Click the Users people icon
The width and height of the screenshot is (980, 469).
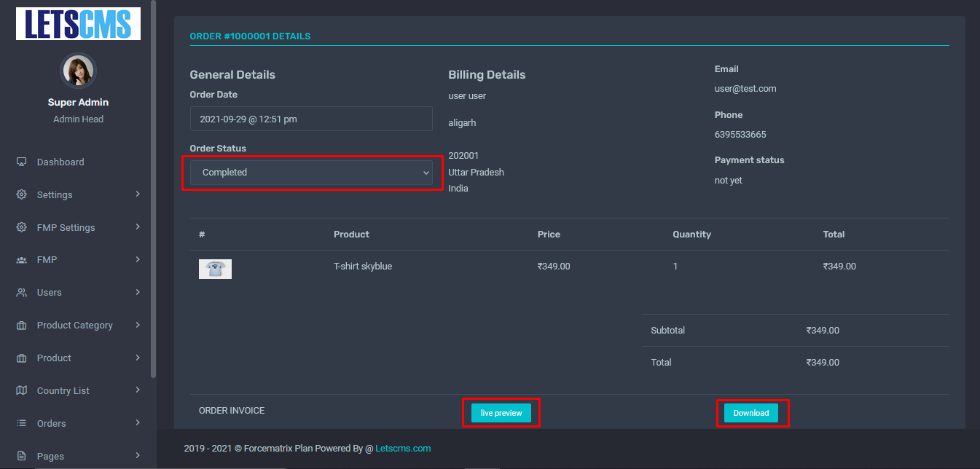22,292
